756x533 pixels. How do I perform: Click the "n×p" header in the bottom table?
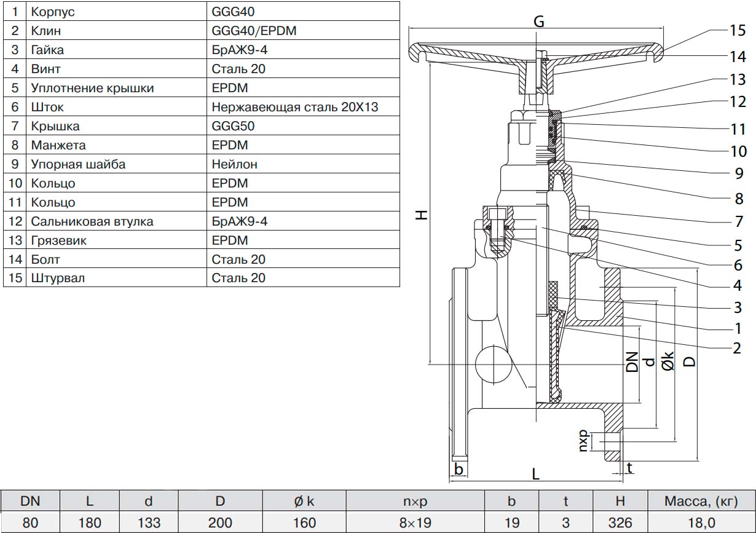415,501
